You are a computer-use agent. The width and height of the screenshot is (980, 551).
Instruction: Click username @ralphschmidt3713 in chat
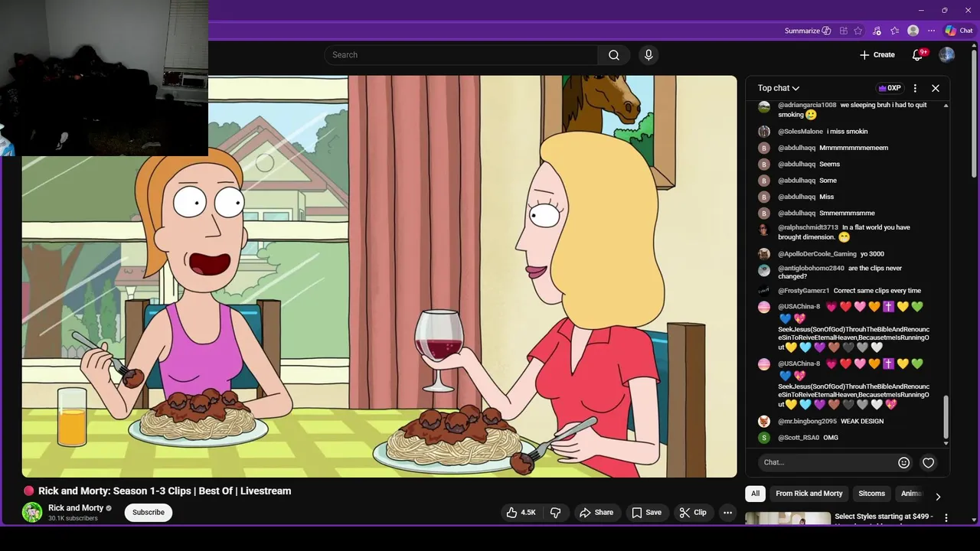808,227
